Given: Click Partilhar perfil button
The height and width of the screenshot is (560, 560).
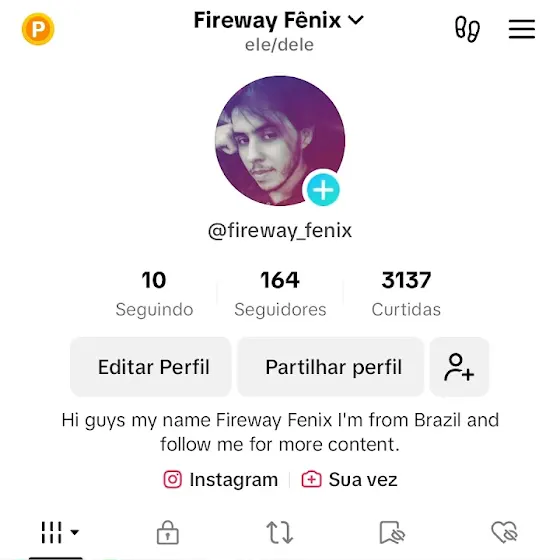Looking at the screenshot, I should (x=331, y=367).
